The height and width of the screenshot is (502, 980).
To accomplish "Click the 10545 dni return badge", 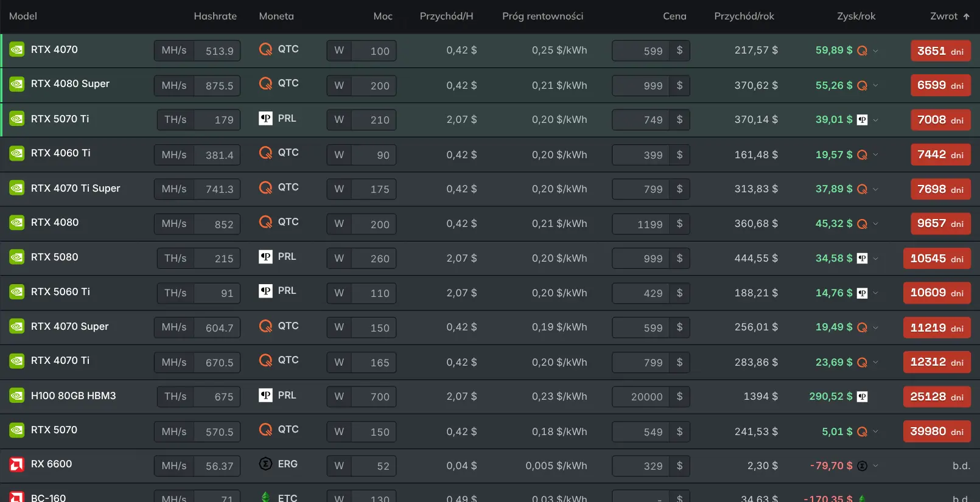I will pyautogui.click(x=937, y=259).
